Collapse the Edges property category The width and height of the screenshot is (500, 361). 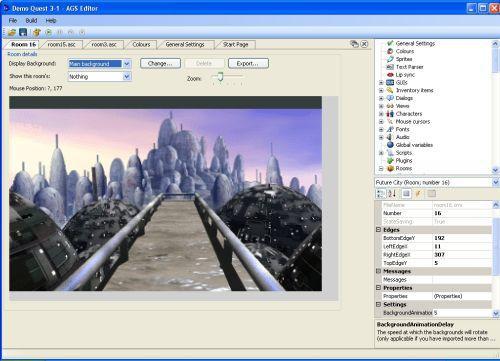[378, 230]
